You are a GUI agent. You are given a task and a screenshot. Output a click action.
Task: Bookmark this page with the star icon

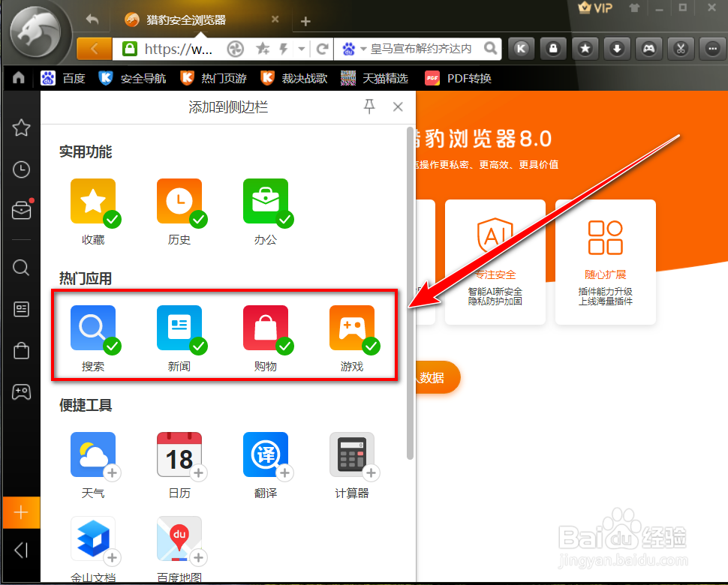[x=263, y=48]
